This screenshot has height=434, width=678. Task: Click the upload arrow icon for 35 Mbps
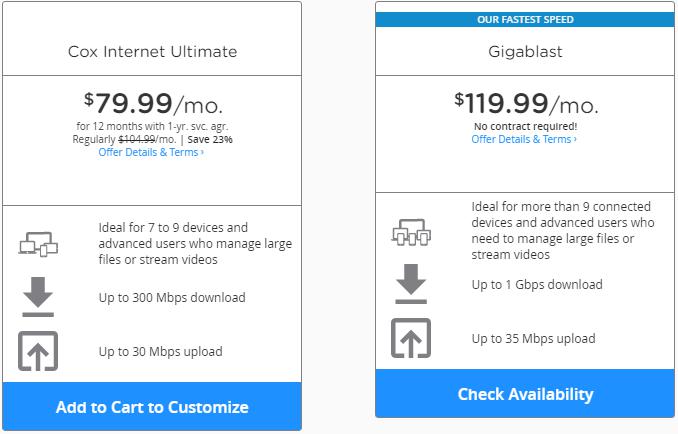[x=410, y=338]
